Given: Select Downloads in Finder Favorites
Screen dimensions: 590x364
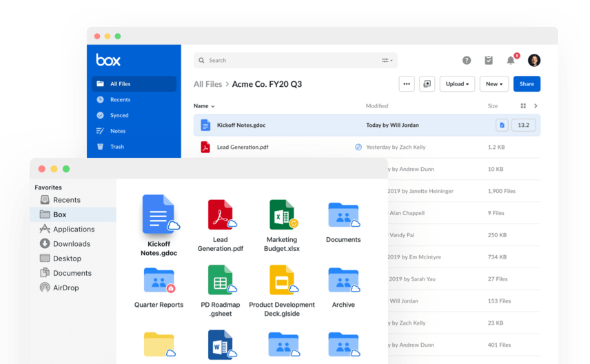Looking at the screenshot, I should click(73, 244).
